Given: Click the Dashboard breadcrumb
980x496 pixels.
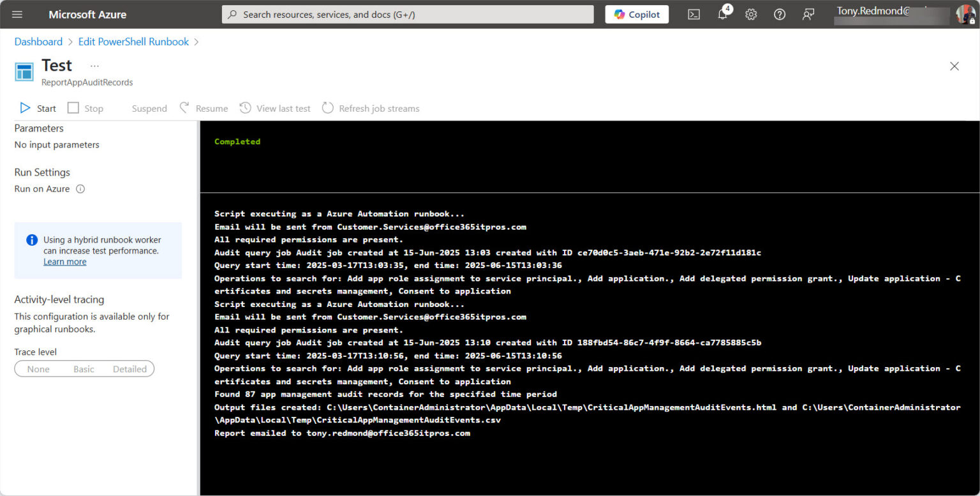Looking at the screenshot, I should pyautogui.click(x=38, y=41).
